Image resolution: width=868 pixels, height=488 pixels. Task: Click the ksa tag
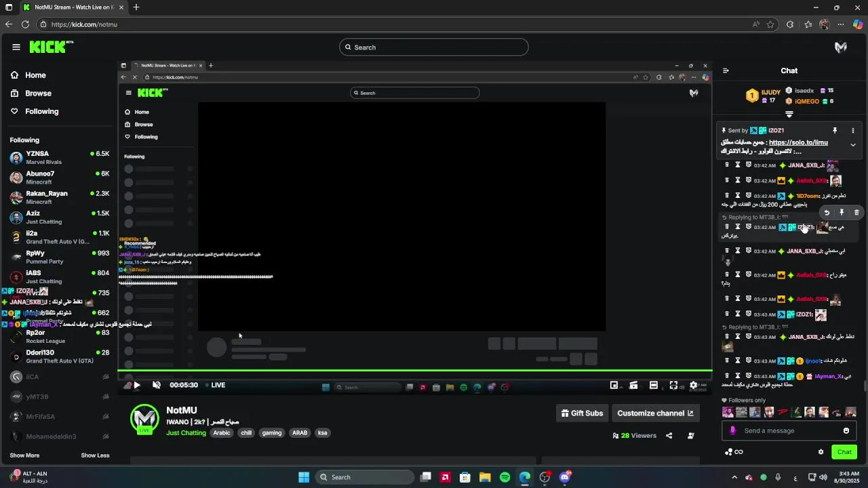tap(322, 433)
